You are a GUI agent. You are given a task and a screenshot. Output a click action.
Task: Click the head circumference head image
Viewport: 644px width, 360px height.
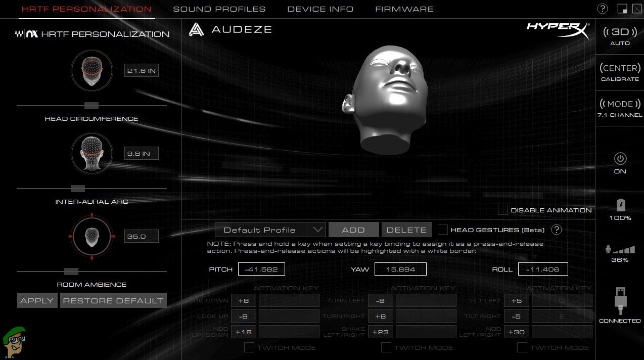[91, 70]
